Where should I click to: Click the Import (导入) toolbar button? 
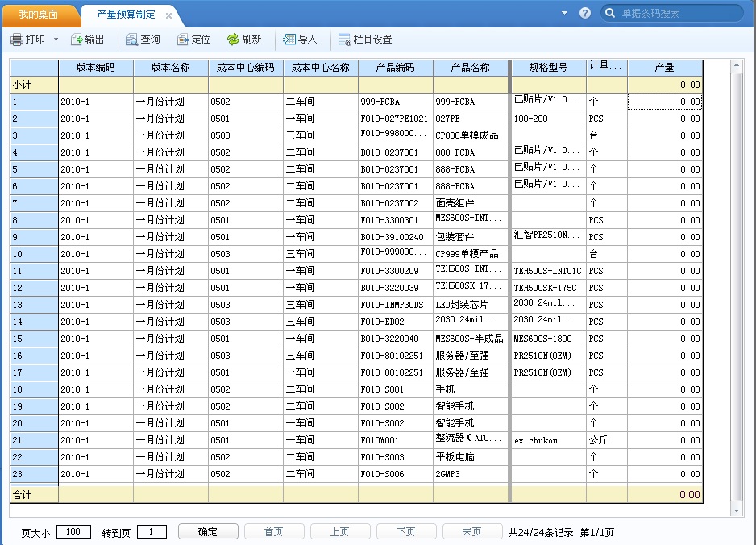tap(300, 40)
